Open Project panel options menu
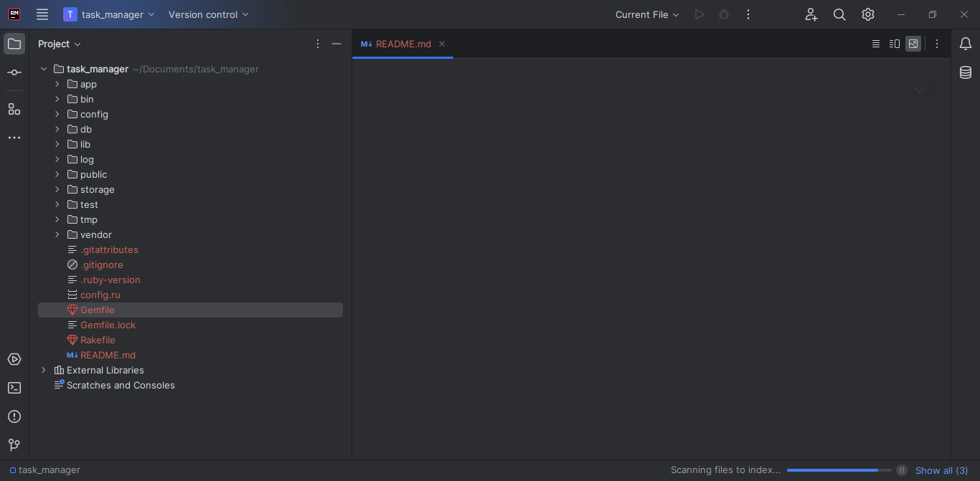This screenshot has height=481, width=980. tap(318, 44)
